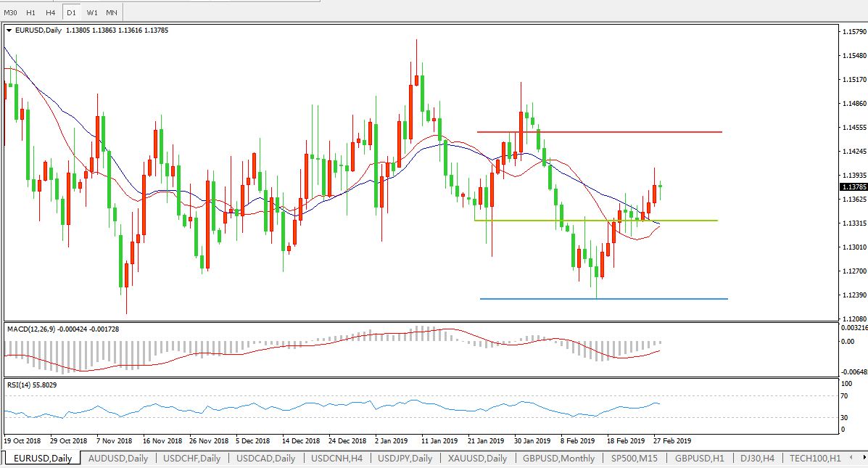Click the triangle next to EURUSD,Daily title
The image size is (868, 468).
click(9, 30)
